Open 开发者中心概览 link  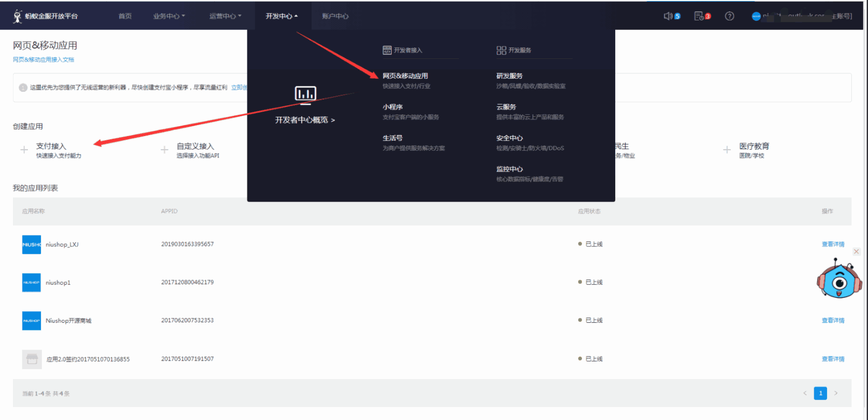pyautogui.click(x=305, y=120)
